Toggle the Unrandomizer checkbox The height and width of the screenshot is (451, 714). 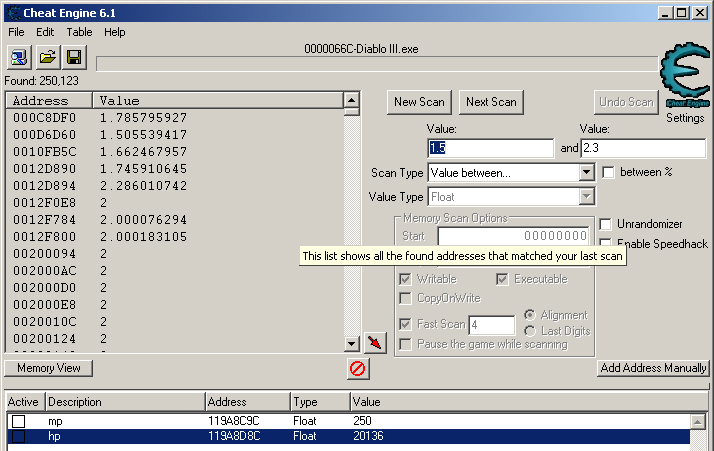[605, 224]
